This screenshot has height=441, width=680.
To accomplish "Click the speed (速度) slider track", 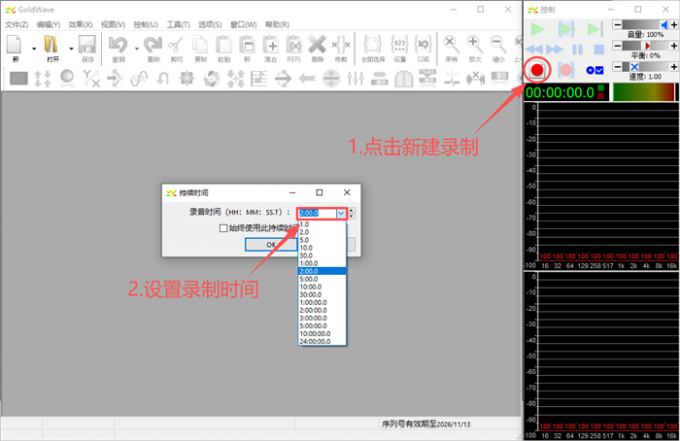I will [646, 66].
